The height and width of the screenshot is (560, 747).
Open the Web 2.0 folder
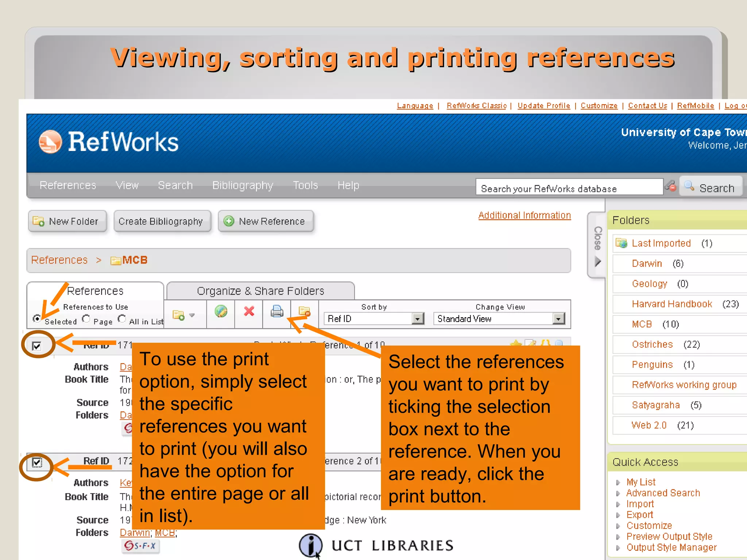pos(649,425)
